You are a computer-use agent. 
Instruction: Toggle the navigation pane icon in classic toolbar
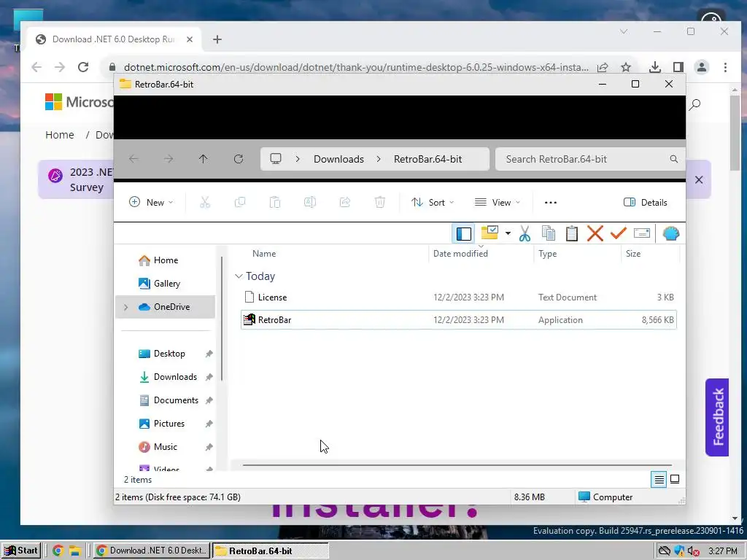(463, 233)
